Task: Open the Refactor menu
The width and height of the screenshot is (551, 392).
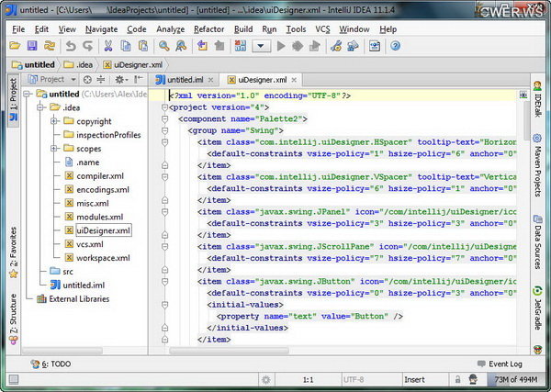Action: click(208, 28)
